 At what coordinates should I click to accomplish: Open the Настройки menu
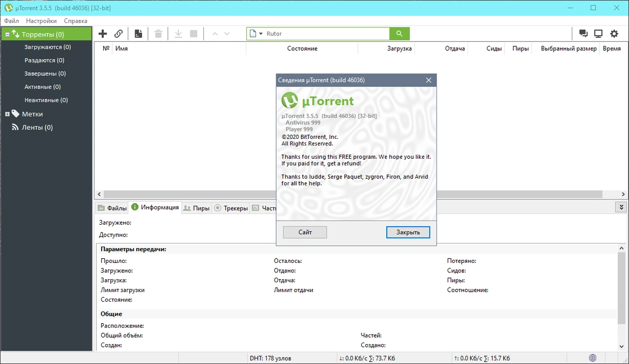tap(41, 21)
